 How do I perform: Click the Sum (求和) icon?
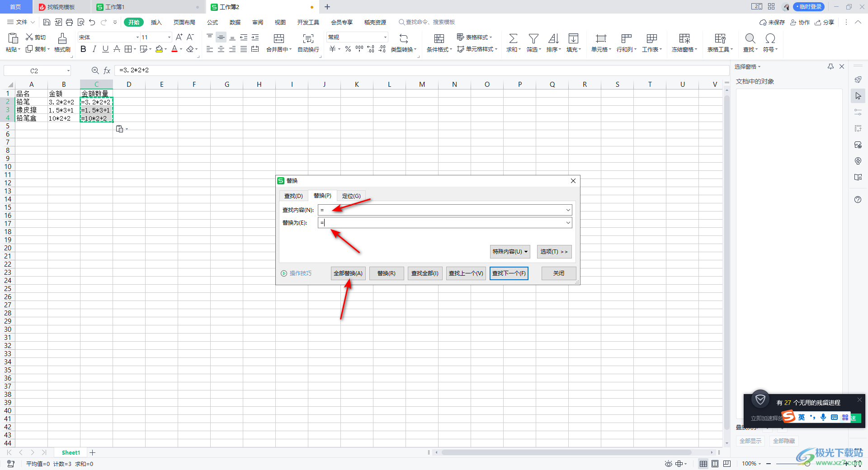[x=513, y=38]
